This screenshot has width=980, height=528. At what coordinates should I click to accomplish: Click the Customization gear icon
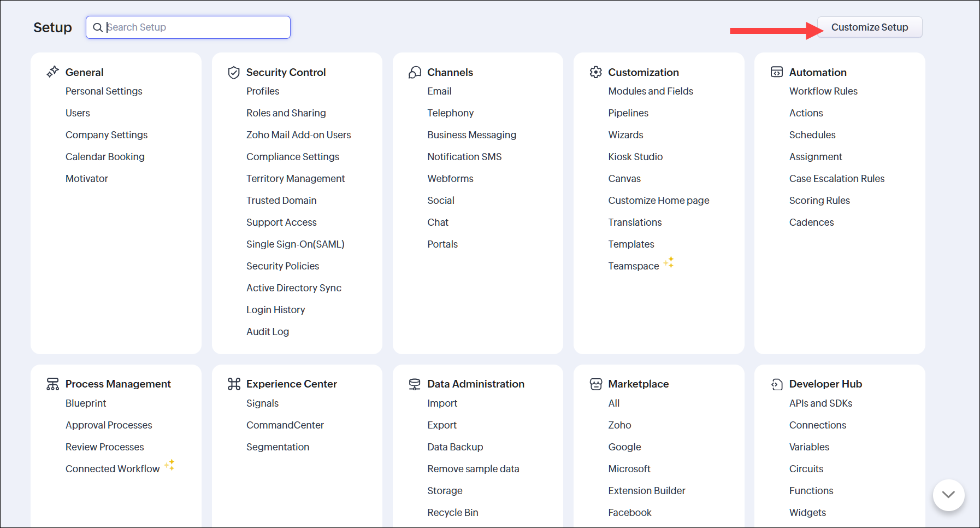595,72
